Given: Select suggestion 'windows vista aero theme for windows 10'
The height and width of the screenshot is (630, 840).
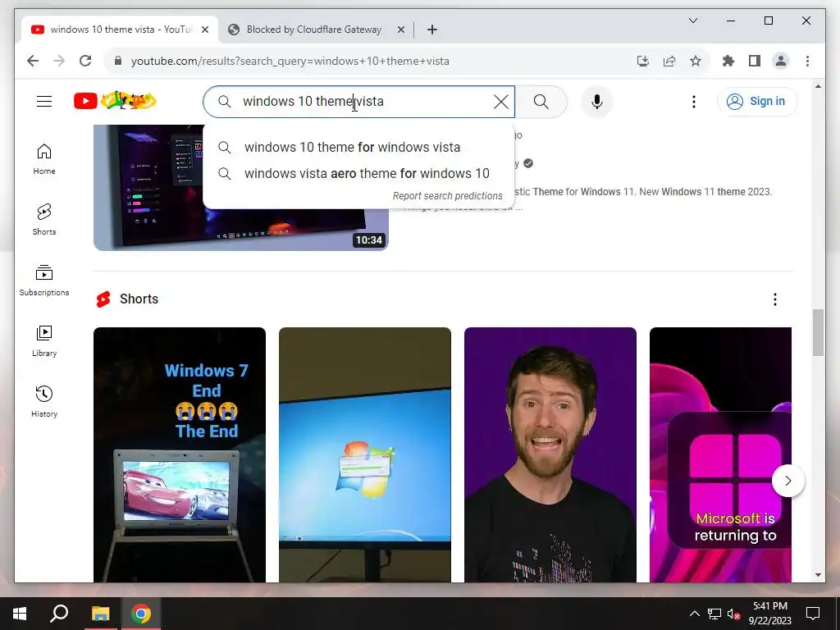Looking at the screenshot, I should [x=358, y=173].
